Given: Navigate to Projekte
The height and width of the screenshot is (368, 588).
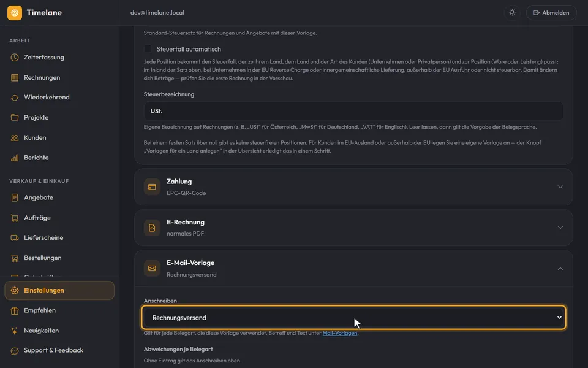Looking at the screenshot, I should [59, 118].
